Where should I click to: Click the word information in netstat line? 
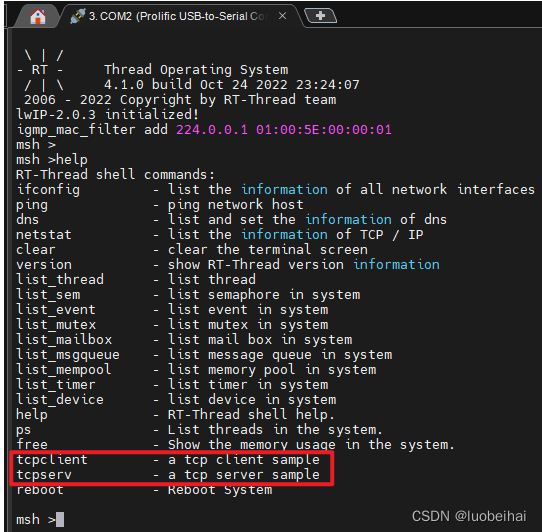(284, 235)
